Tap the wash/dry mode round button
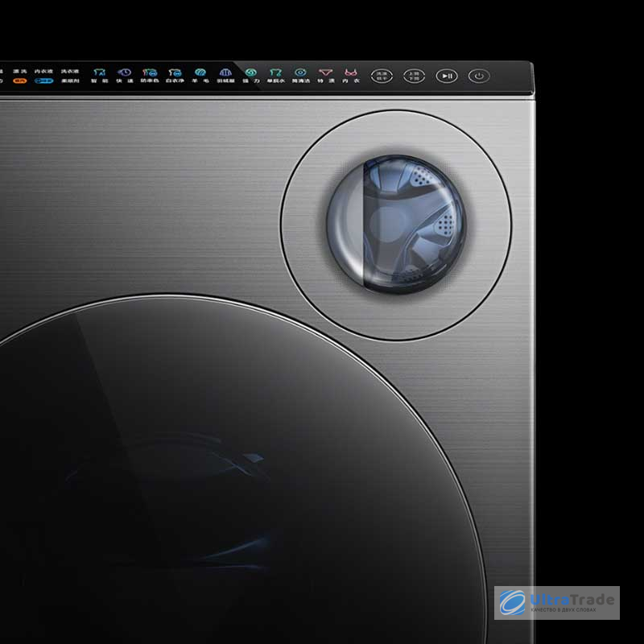Screen dimensions: 644x644 pos(382,76)
